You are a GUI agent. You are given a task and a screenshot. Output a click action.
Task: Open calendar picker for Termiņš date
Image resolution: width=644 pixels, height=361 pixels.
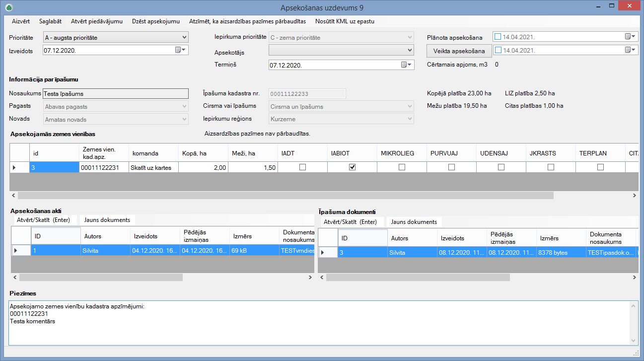pyautogui.click(x=407, y=65)
